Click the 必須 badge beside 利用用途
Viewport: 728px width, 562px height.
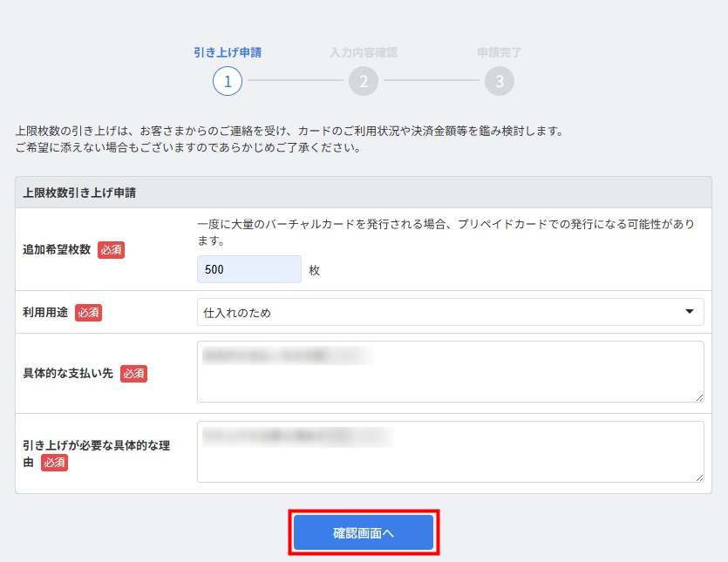point(88,313)
